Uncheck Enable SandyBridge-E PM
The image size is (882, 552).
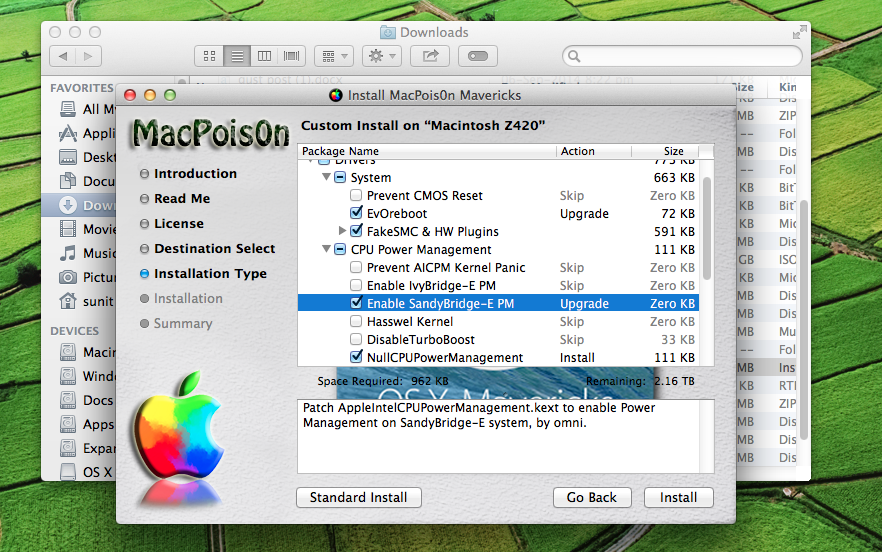[x=356, y=303]
